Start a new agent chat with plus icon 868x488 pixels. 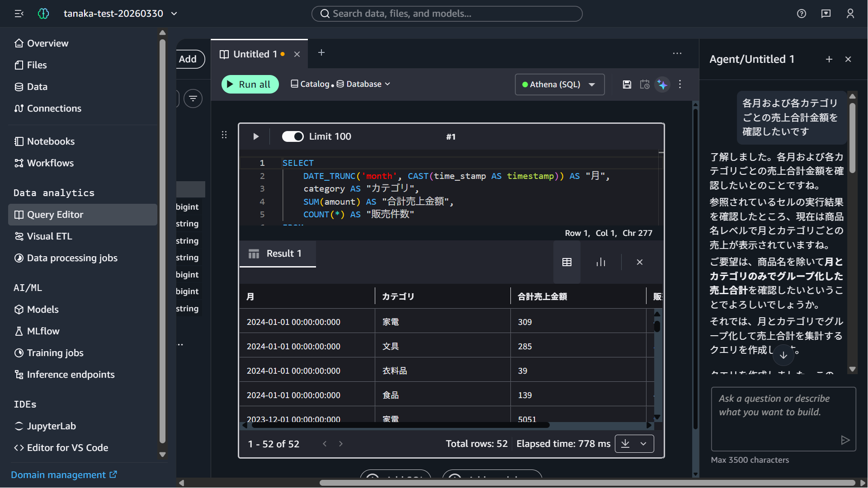pos(829,59)
